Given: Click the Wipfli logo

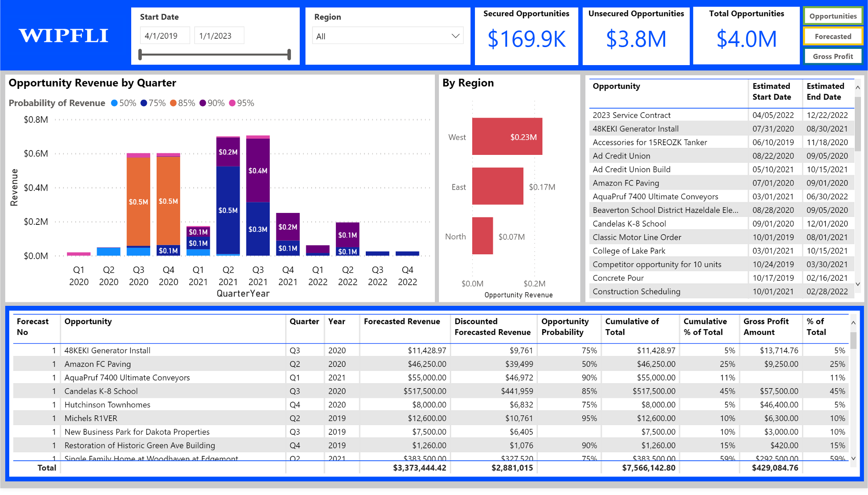Looking at the screenshot, I should click(x=64, y=36).
